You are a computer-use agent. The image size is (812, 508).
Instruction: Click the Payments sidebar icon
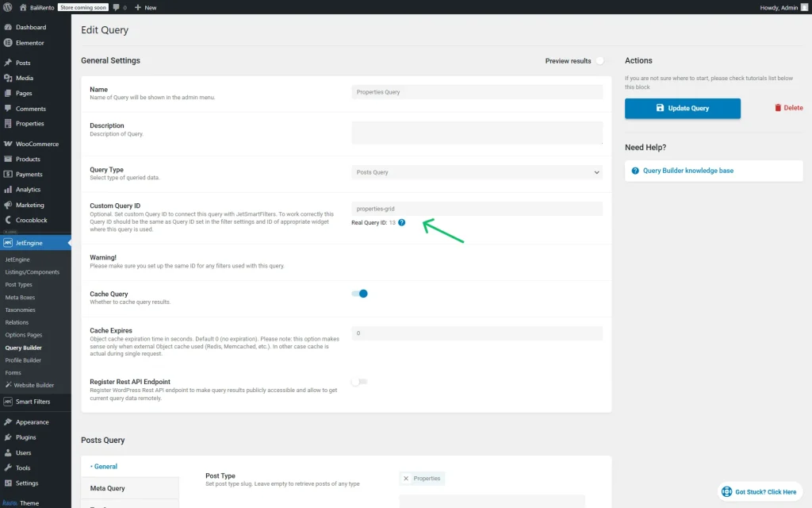(8, 174)
